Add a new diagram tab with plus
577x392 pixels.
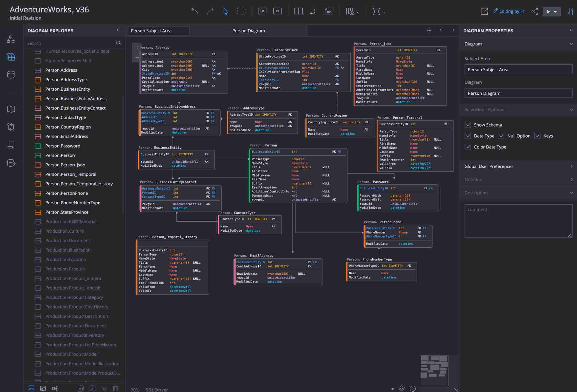click(429, 30)
